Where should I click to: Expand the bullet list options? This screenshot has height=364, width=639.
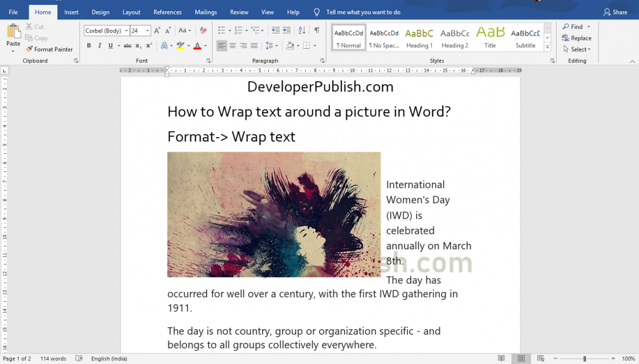pos(228,29)
